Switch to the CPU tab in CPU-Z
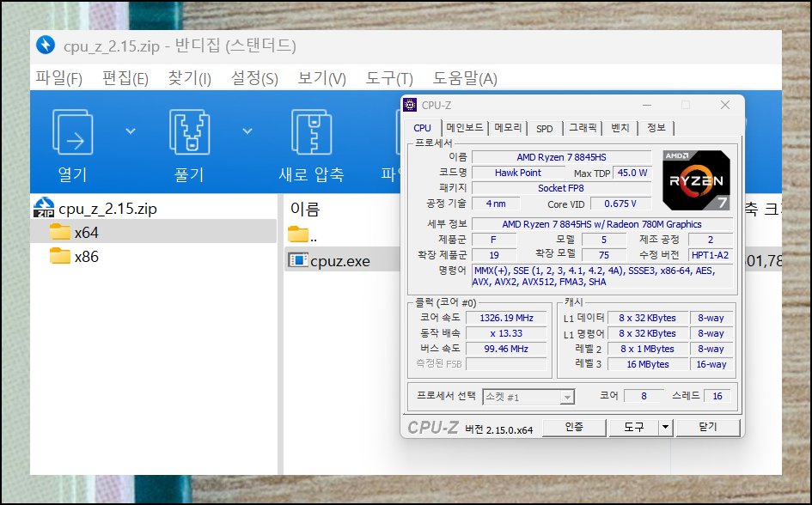This screenshot has height=505, width=812. point(422,128)
